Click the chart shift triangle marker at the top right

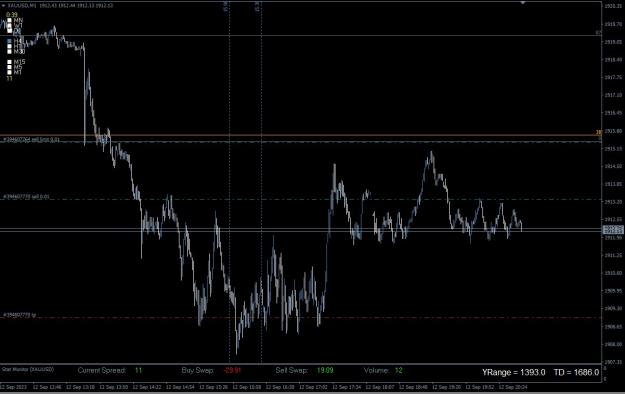pos(523,2)
